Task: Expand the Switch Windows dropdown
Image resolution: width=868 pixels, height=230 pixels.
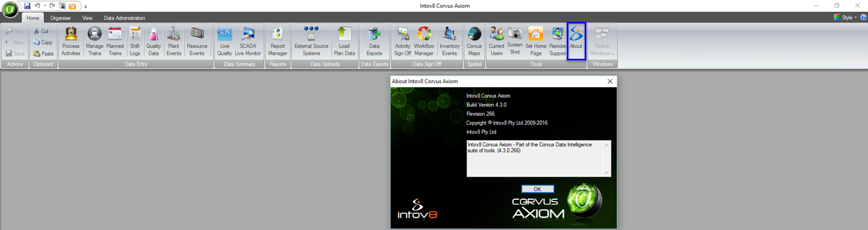Action: 603,41
